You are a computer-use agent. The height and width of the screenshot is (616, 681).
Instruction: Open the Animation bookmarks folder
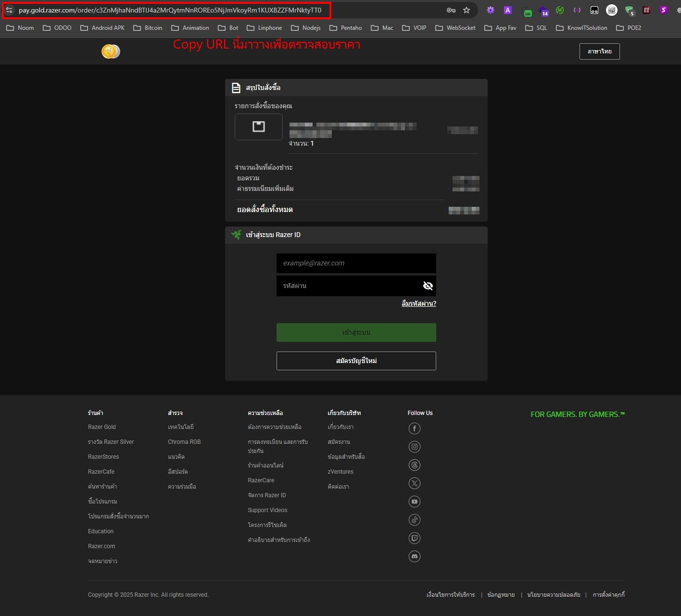(x=190, y=28)
